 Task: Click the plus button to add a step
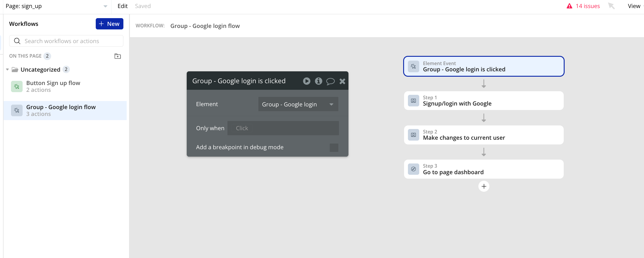coord(484,186)
